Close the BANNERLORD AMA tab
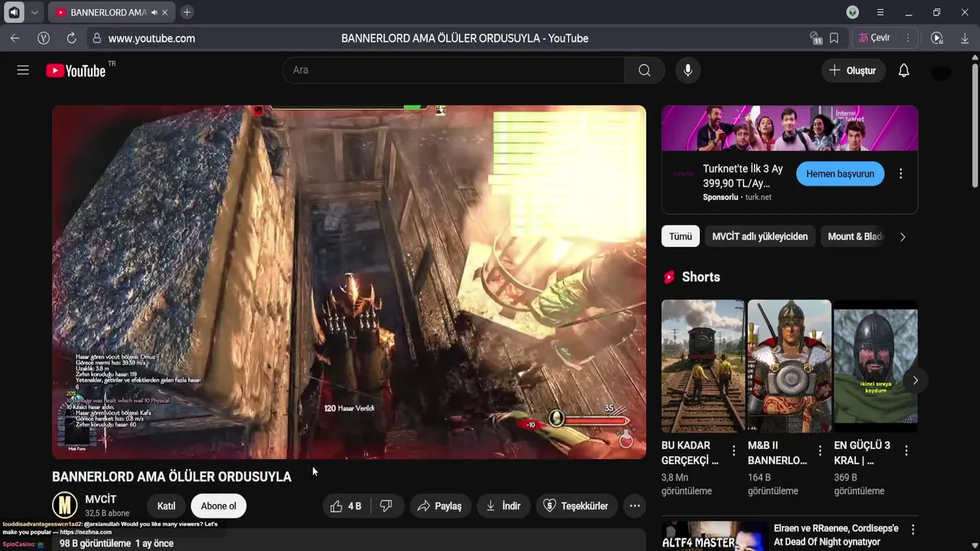Viewport: 980px width, 551px height. pyautogui.click(x=165, y=12)
